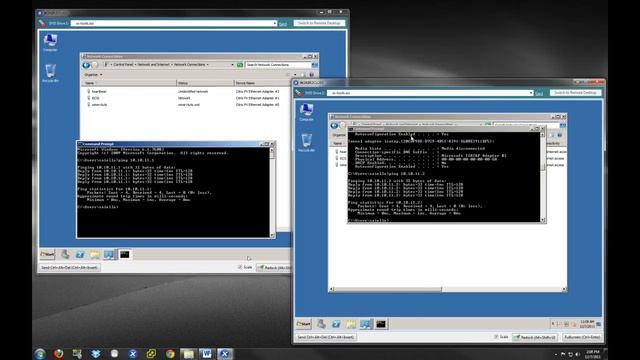Viewport: 640px width, 360px height.
Task: Open Server Manager icon in right console taskbar
Action: 321,324
